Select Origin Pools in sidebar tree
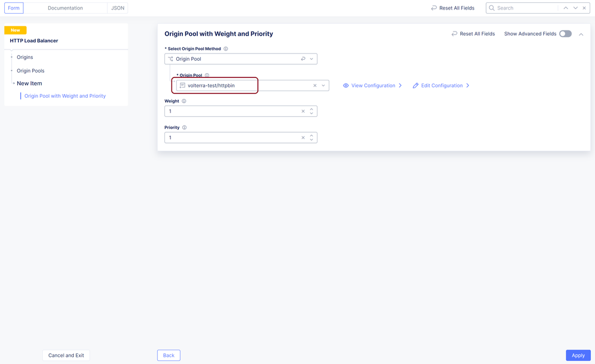 [x=30, y=71]
